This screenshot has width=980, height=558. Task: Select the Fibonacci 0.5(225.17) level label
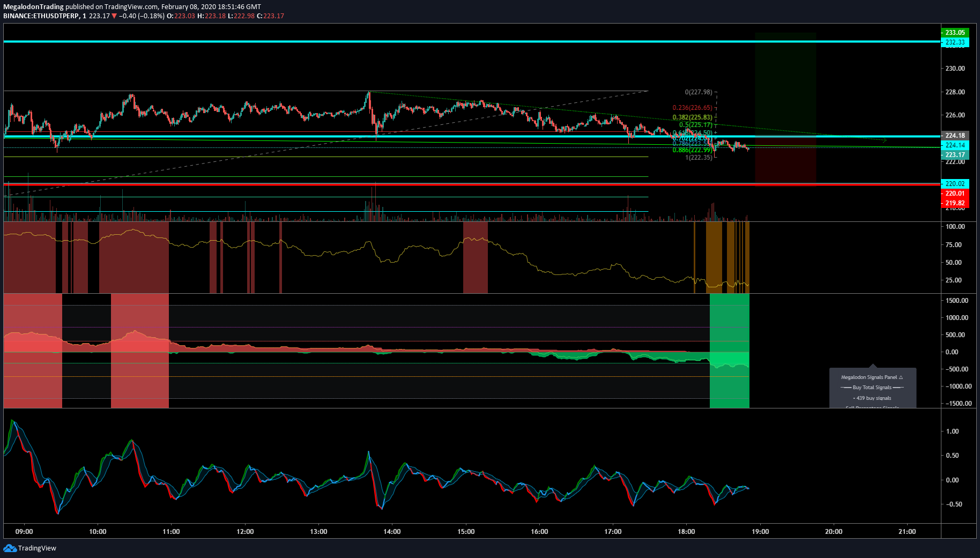[696, 125]
